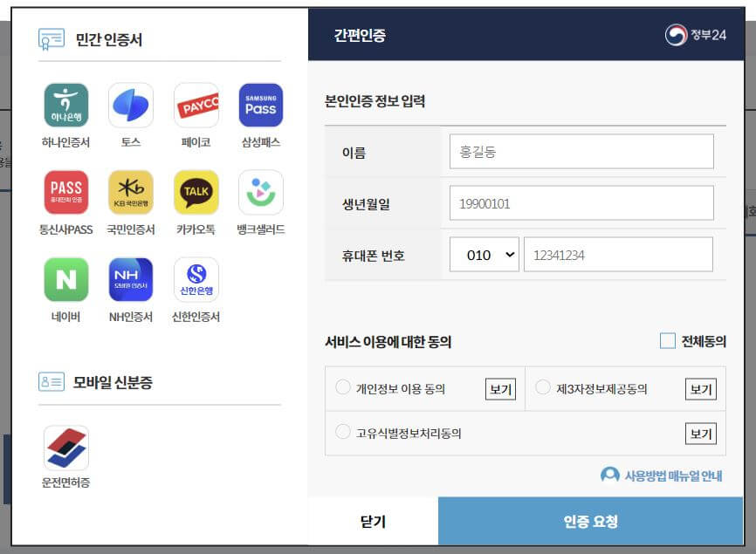This screenshot has height=554, width=756.
Task: Choose the 운전면허증 mobile ID icon
Action: [66, 448]
